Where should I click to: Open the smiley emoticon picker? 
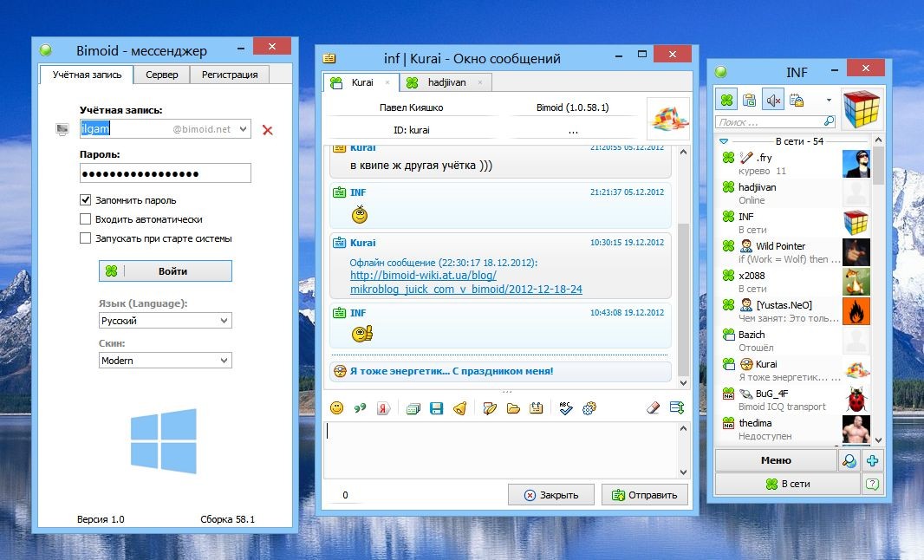pyautogui.click(x=336, y=408)
